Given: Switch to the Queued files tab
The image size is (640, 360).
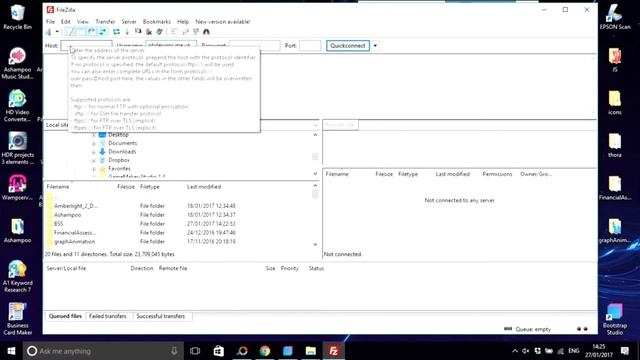Looking at the screenshot, I should pos(65,316).
